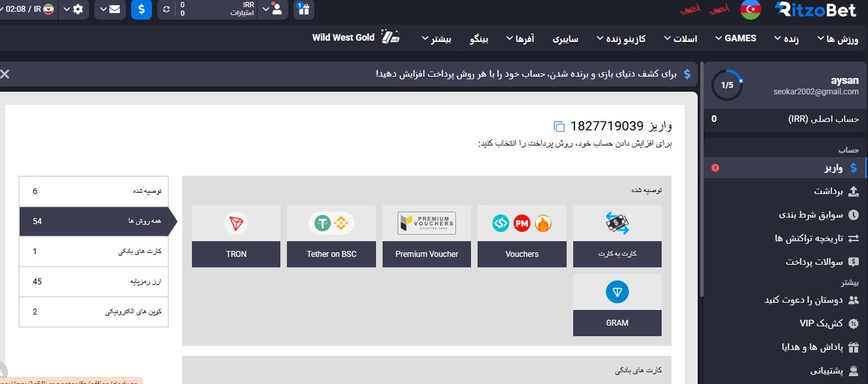This screenshot has width=868, height=384.
Task: Open سوالات پرداخت payment questions
Action: [x=785, y=261]
